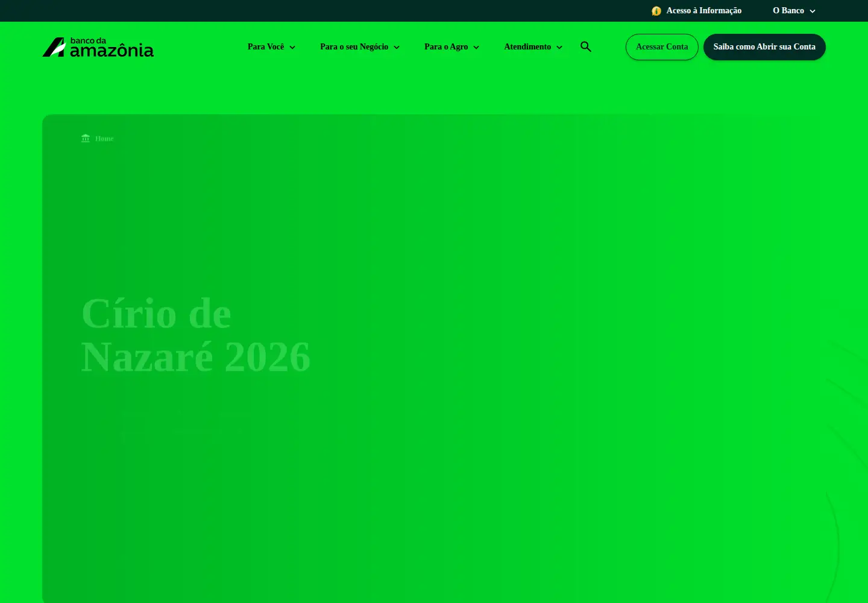Go to the Home breadcrumb link
Image resolution: width=868 pixels, height=603 pixels.
tap(104, 138)
